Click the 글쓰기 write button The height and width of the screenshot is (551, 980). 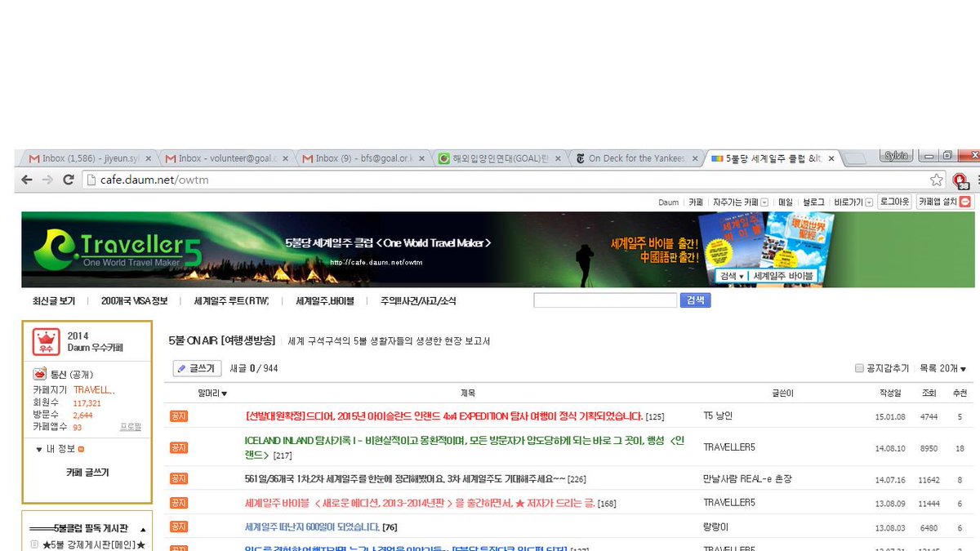(x=197, y=369)
